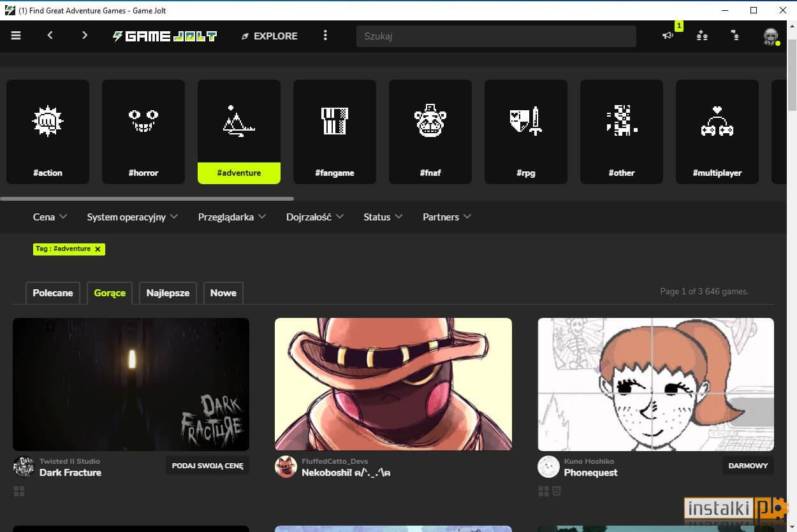Open the Phonequest game thumbnail
Image resolution: width=797 pixels, height=532 pixels.
[x=655, y=384]
